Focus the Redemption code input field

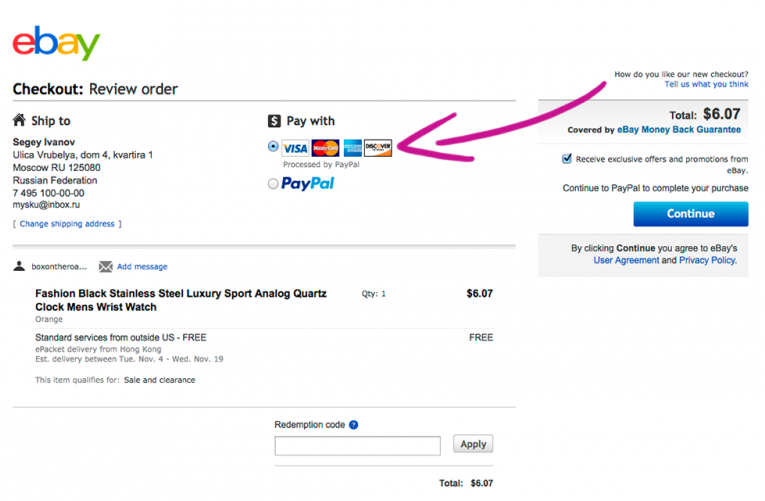coord(358,446)
